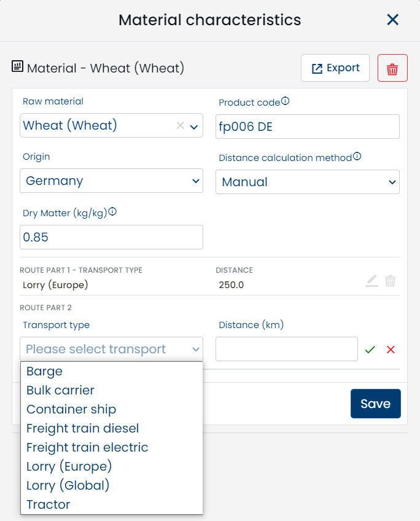This screenshot has width=420, height=521.
Task: Cancel route part 2 with red X
Action: (x=391, y=350)
